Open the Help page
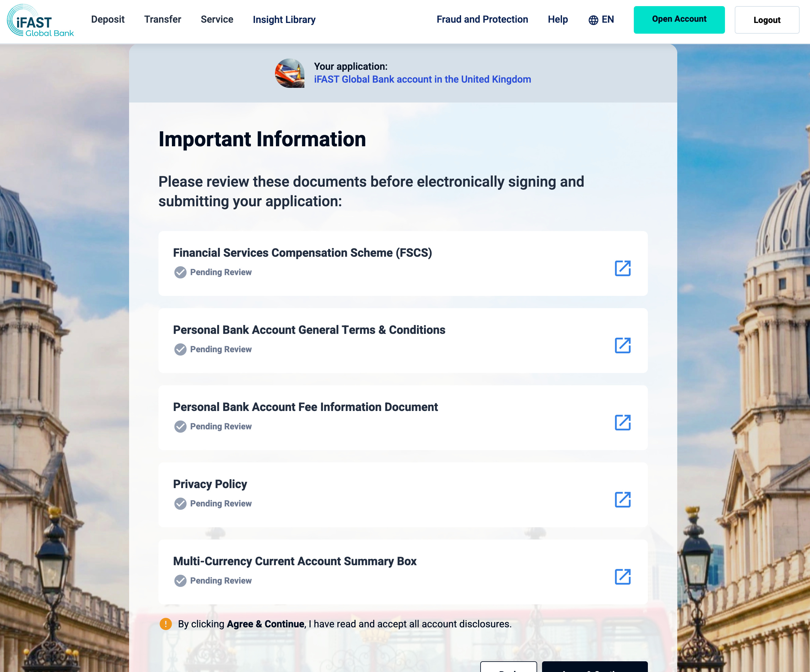Image resolution: width=810 pixels, height=672 pixels. pyautogui.click(x=557, y=19)
